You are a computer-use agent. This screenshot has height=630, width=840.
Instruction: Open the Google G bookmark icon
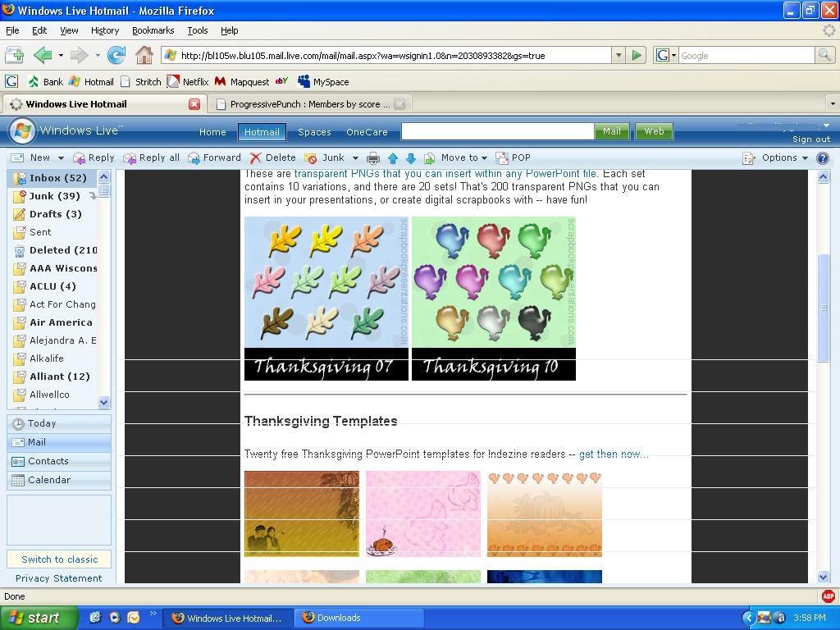[11, 81]
